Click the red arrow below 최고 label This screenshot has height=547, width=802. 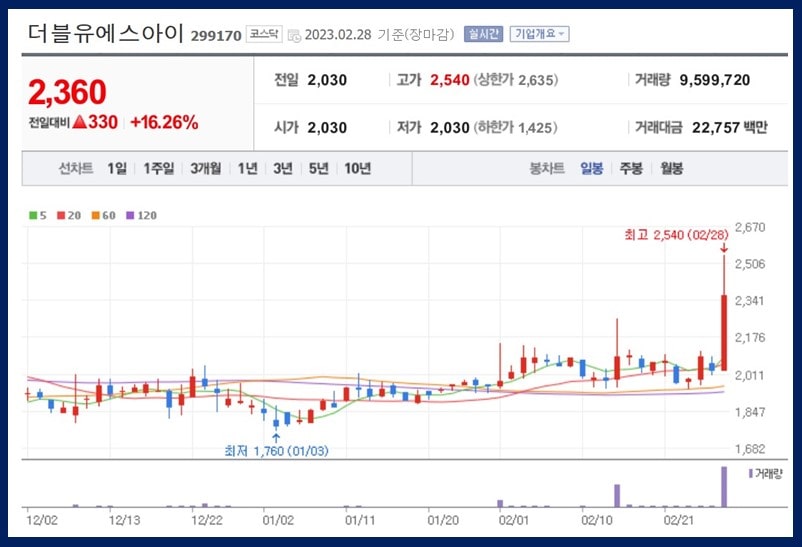(x=724, y=248)
